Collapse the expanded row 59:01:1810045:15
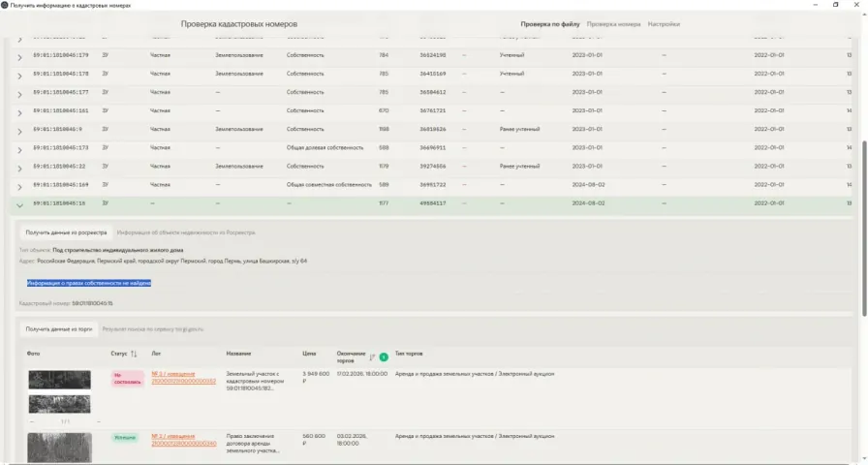Viewport: 868px width, 465px height. (x=19, y=204)
